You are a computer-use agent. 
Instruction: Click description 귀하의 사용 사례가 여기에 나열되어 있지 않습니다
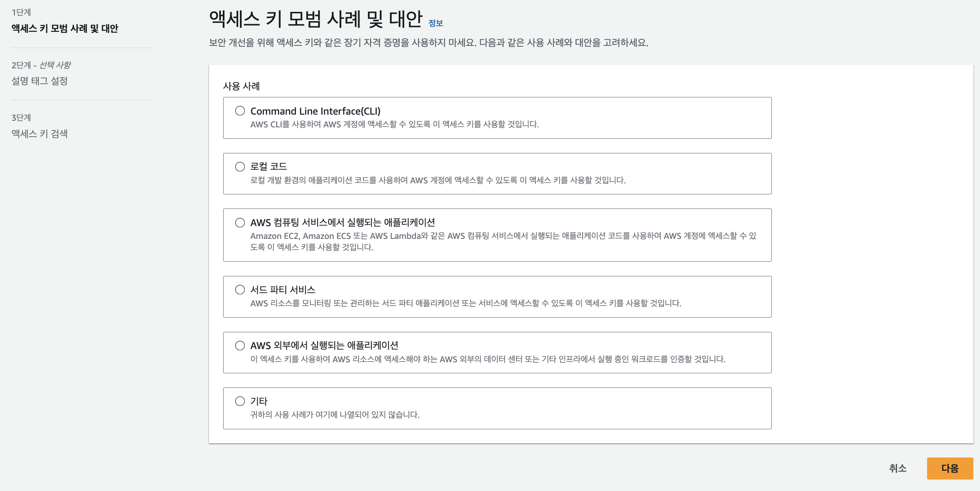pyautogui.click(x=335, y=415)
